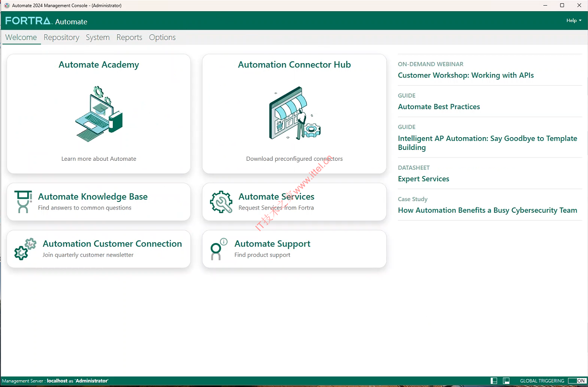Click the Automate Support person icon
The image size is (588, 387).
219,249
